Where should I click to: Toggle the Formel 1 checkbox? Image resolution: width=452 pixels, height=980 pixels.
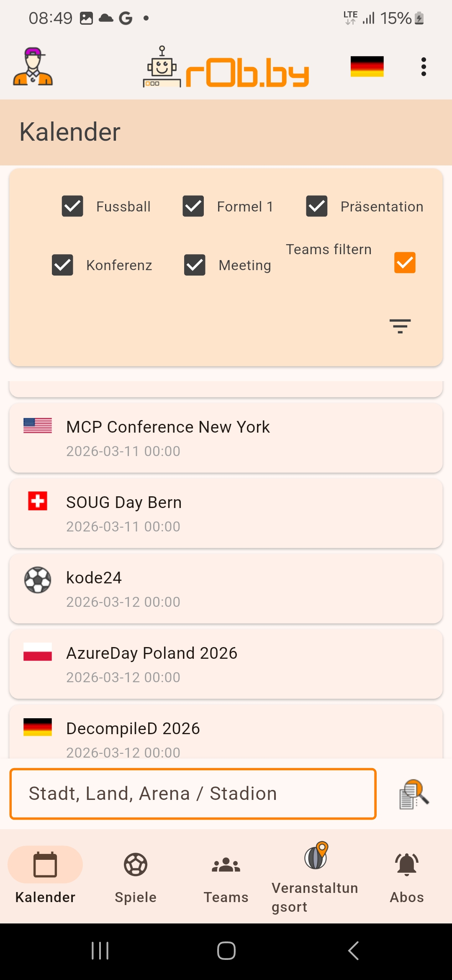click(193, 206)
